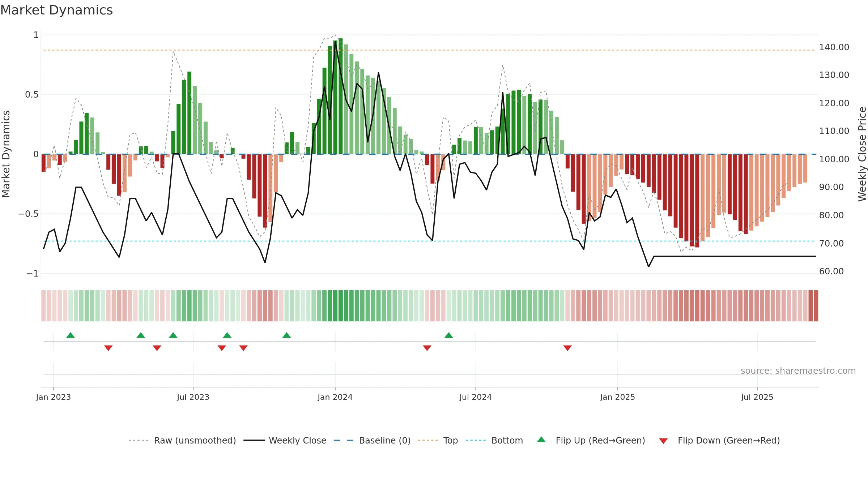This screenshot has width=868, height=488.
Task: Click the 60.00 price axis label
Action: tap(831, 271)
